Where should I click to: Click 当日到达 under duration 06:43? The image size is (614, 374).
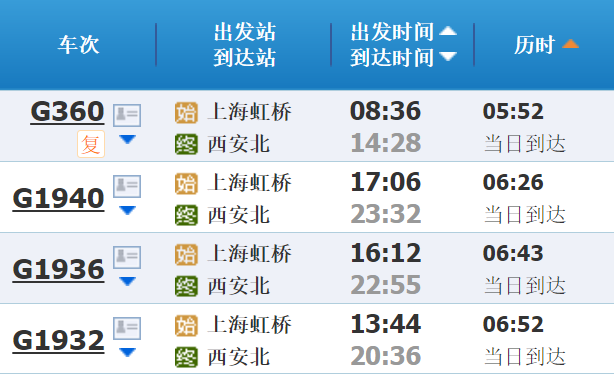[525, 285]
